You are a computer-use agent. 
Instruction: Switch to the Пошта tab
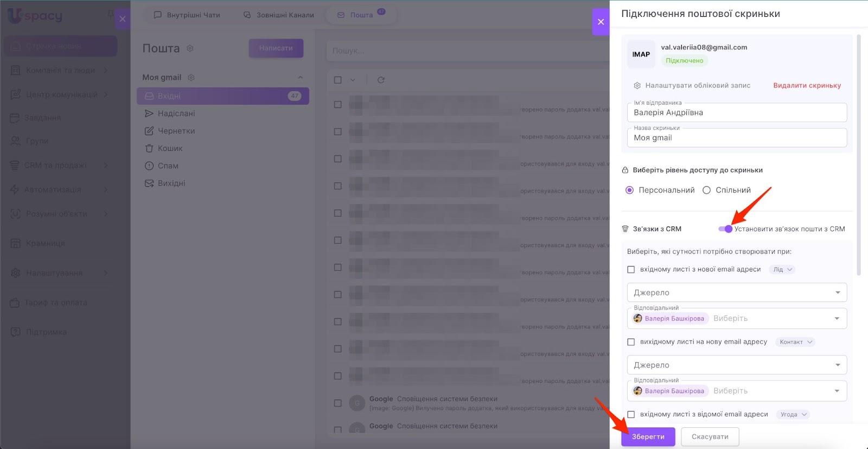tap(361, 15)
